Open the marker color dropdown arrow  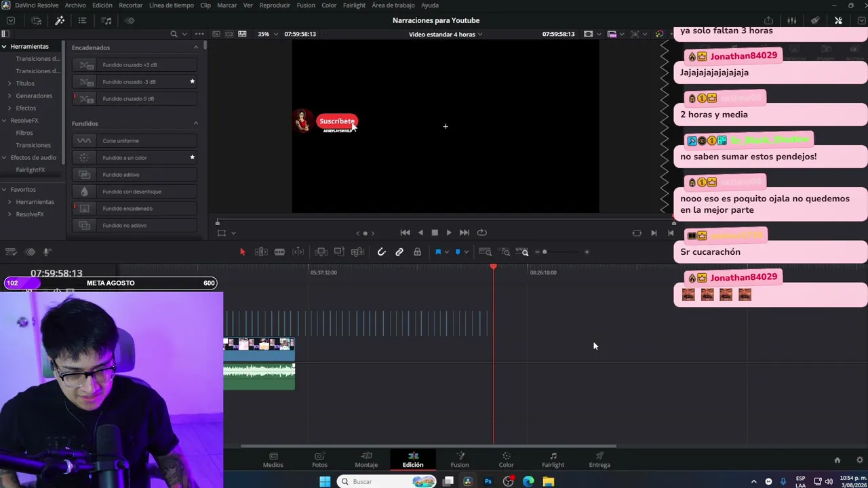(466, 252)
